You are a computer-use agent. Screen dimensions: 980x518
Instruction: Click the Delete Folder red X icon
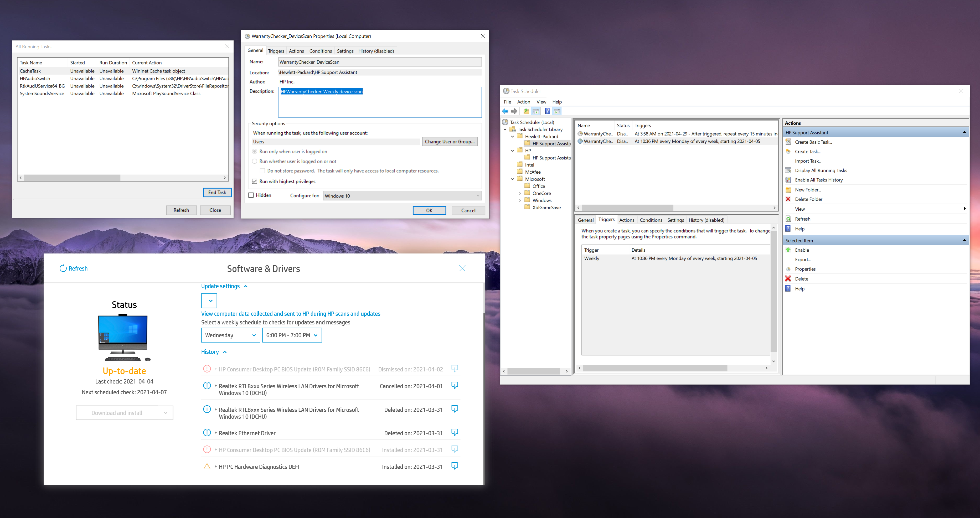pos(788,199)
